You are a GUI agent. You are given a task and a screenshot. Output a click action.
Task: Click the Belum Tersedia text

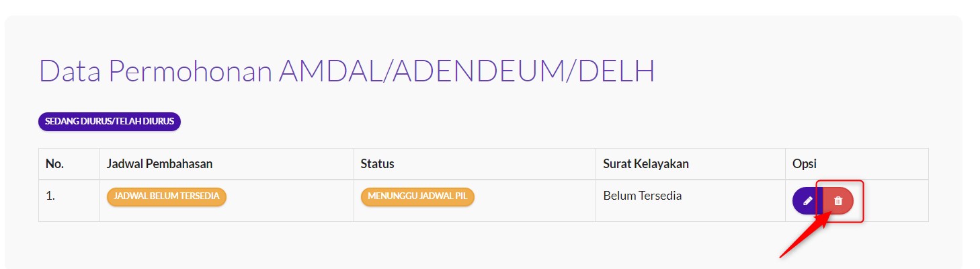[642, 196]
